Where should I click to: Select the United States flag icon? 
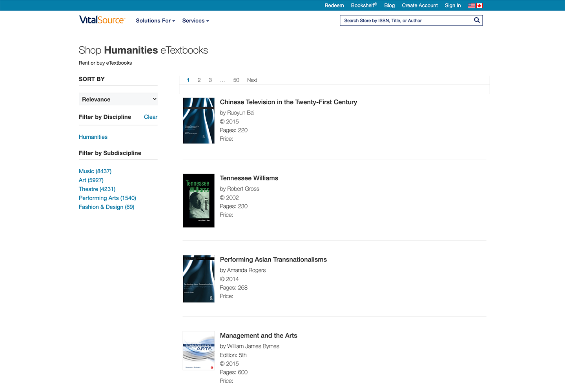pos(472,5)
